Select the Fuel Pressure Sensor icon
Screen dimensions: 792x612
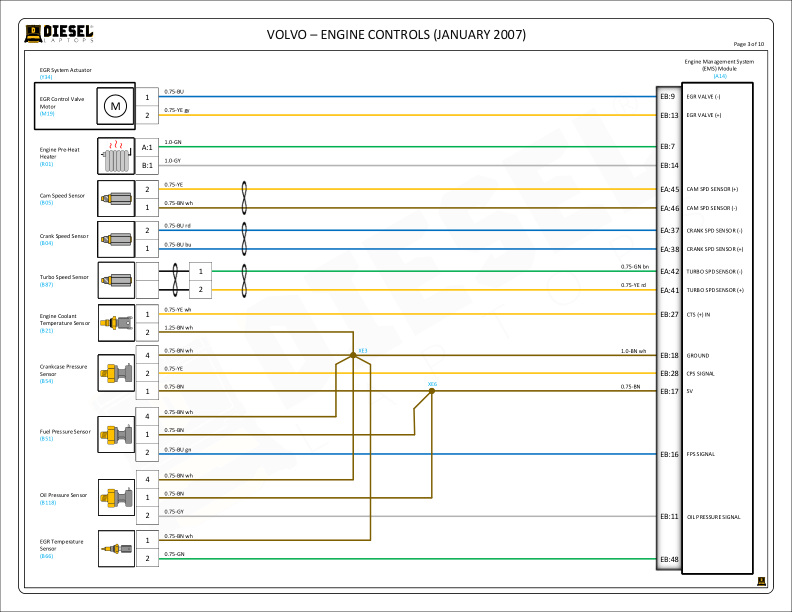coord(116,434)
